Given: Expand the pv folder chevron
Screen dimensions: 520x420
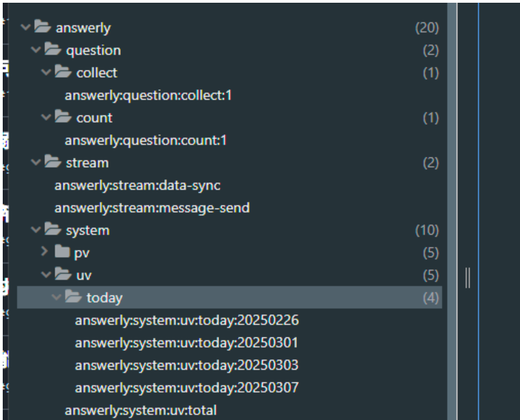Looking at the screenshot, I should click(x=45, y=253).
